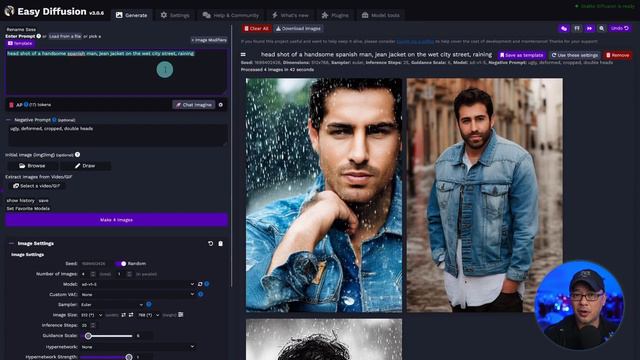Image resolution: width=640 pixels, height=360 pixels.
Task: Click the Draw button
Action: tap(85, 166)
